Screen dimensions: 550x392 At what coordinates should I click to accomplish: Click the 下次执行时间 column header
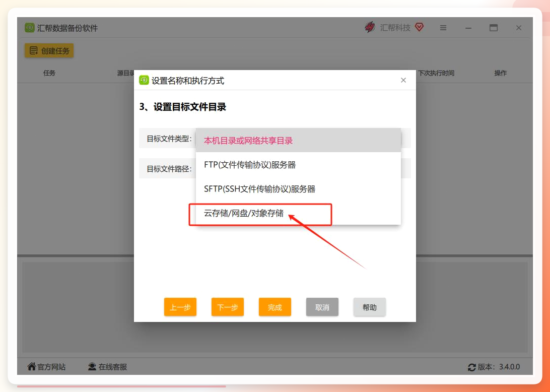pyautogui.click(x=436, y=73)
